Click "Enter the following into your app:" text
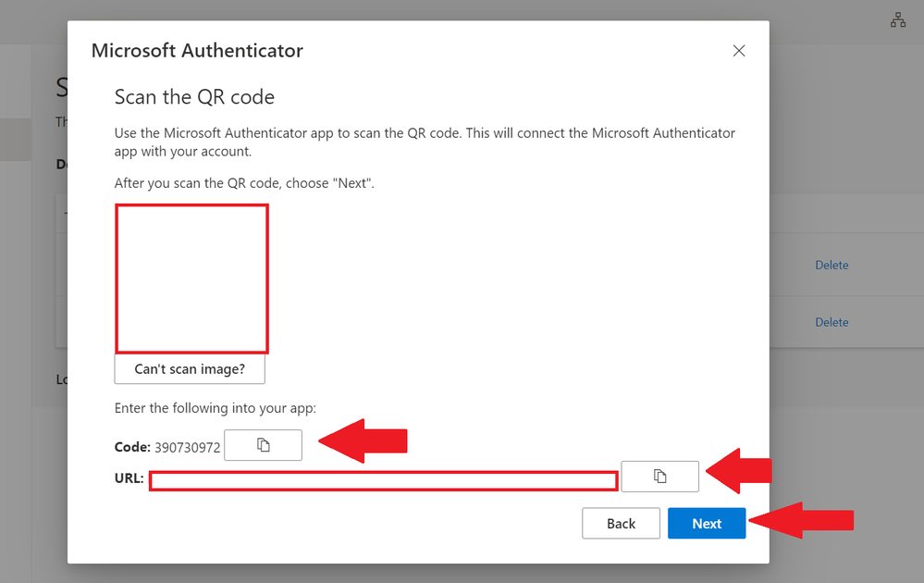 pos(216,408)
